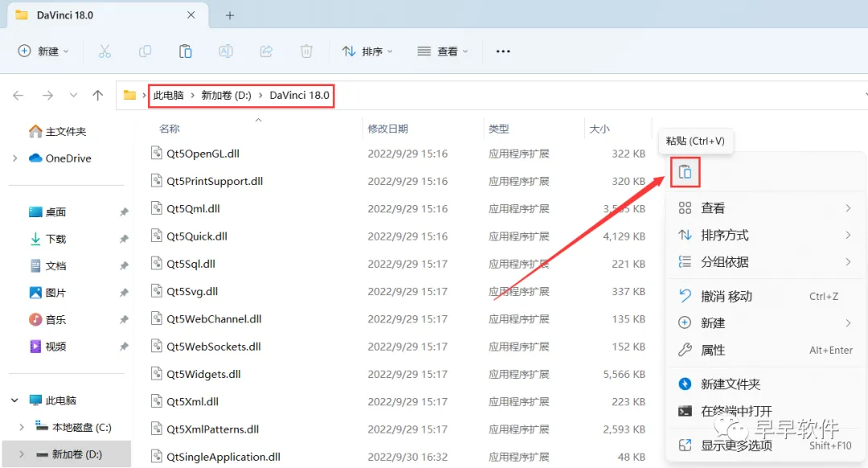
Task: Add a new tab with plus button
Action: point(230,15)
